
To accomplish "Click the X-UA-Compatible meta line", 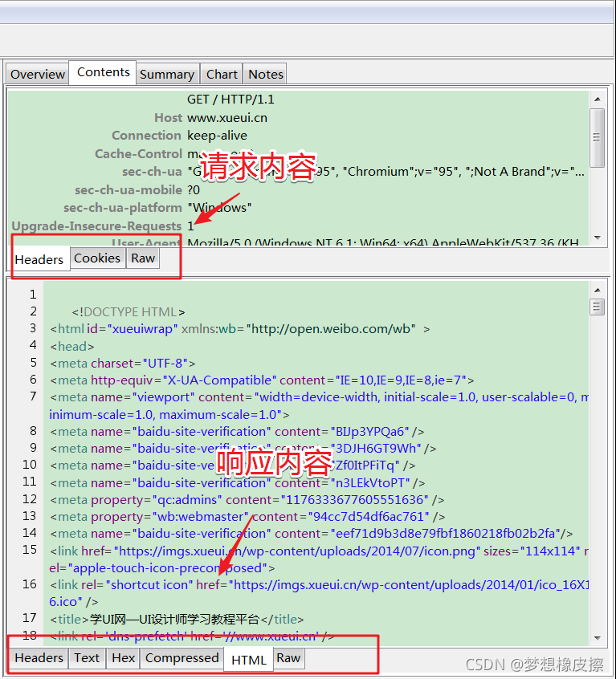I will 262,380.
